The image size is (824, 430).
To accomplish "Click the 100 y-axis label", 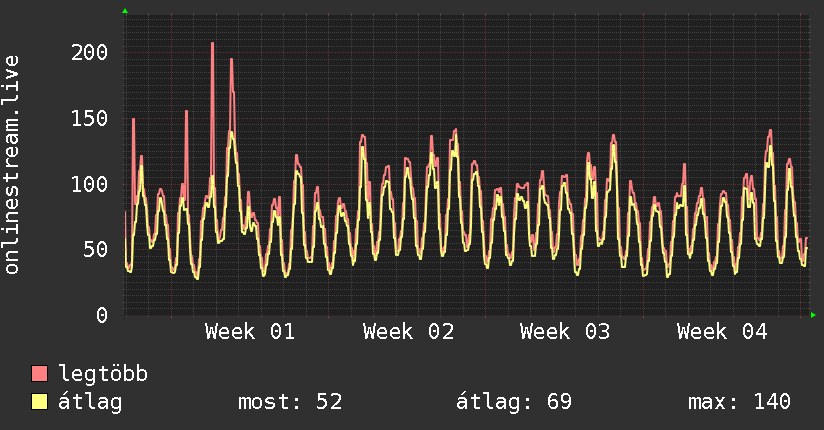I will tap(89, 183).
